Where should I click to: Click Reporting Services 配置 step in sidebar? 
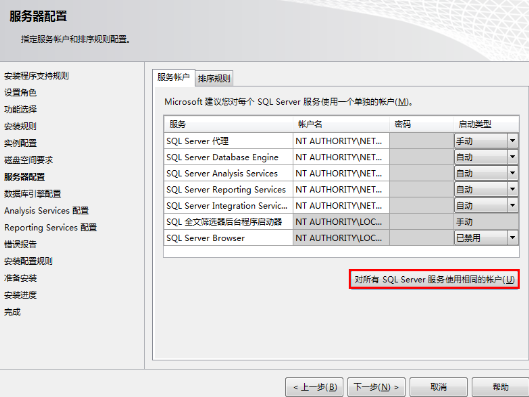click(x=50, y=228)
